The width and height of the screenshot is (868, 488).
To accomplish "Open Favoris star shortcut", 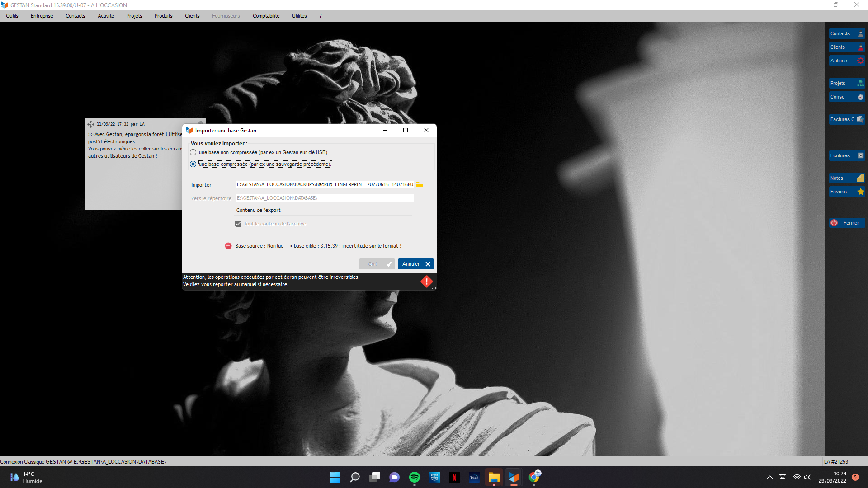I will [x=846, y=192].
